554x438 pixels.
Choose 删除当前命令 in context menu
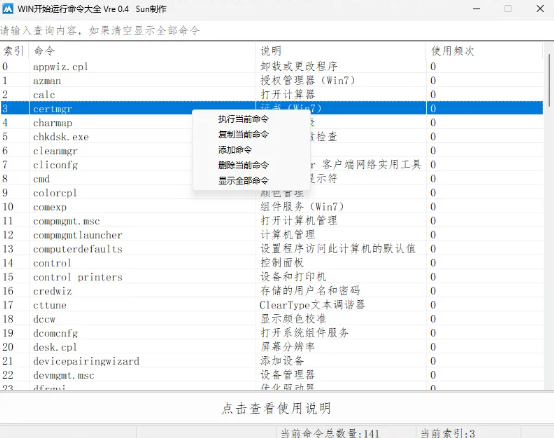pos(243,165)
